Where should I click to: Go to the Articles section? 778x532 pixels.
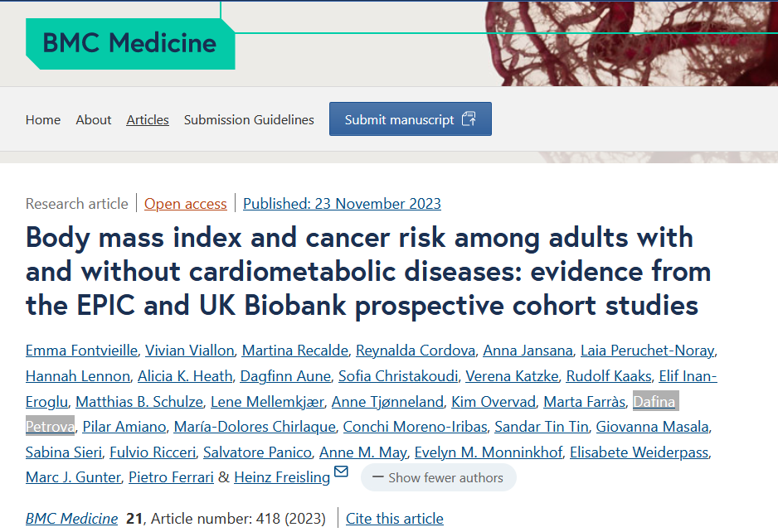(148, 119)
